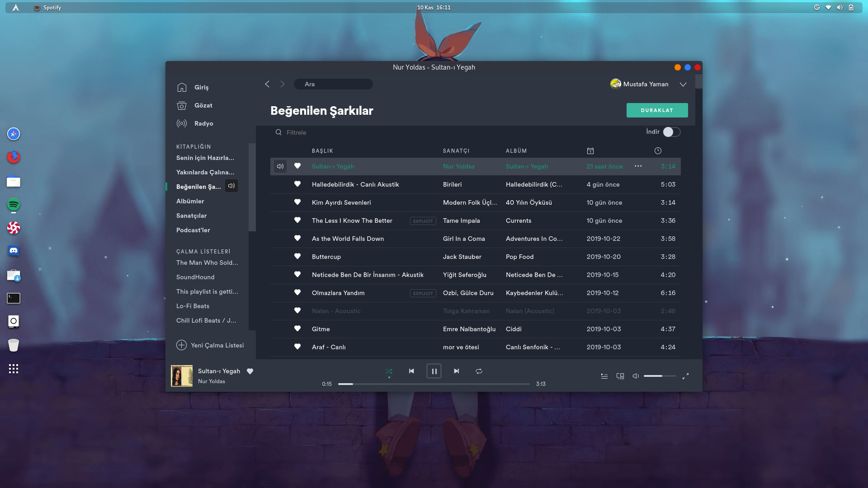Screen dimensions: 868x488
Task: Open artist link Yiğit Seferoğlu
Action: pos(465,275)
